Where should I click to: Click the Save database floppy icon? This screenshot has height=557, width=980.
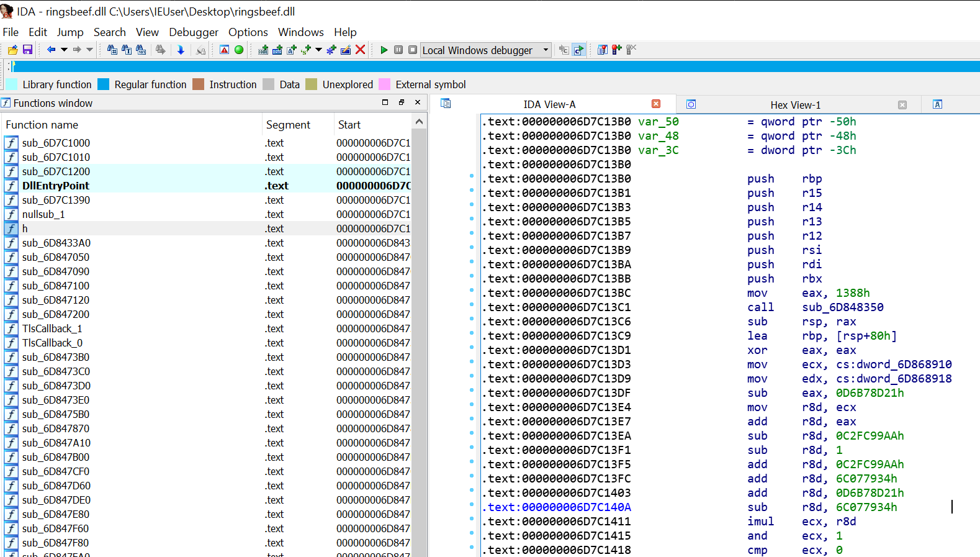pos(27,50)
